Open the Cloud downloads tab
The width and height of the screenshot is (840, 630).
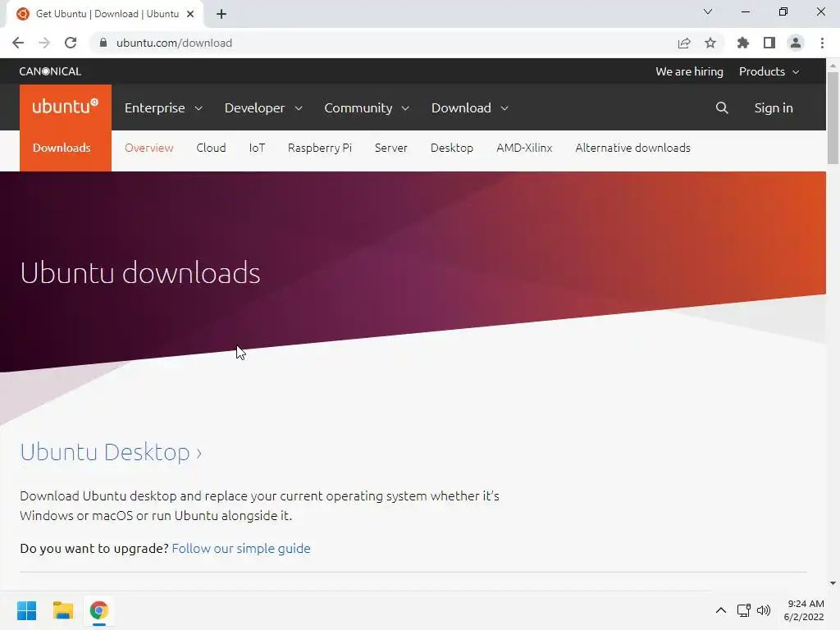[x=211, y=148]
